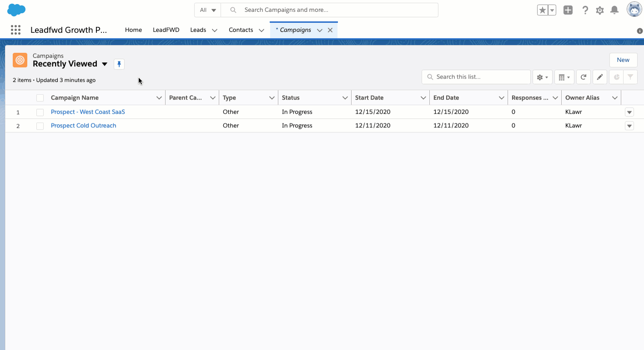Click the Start Date cell 12/15/2020
The height and width of the screenshot is (350, 644).
[373, 112]
